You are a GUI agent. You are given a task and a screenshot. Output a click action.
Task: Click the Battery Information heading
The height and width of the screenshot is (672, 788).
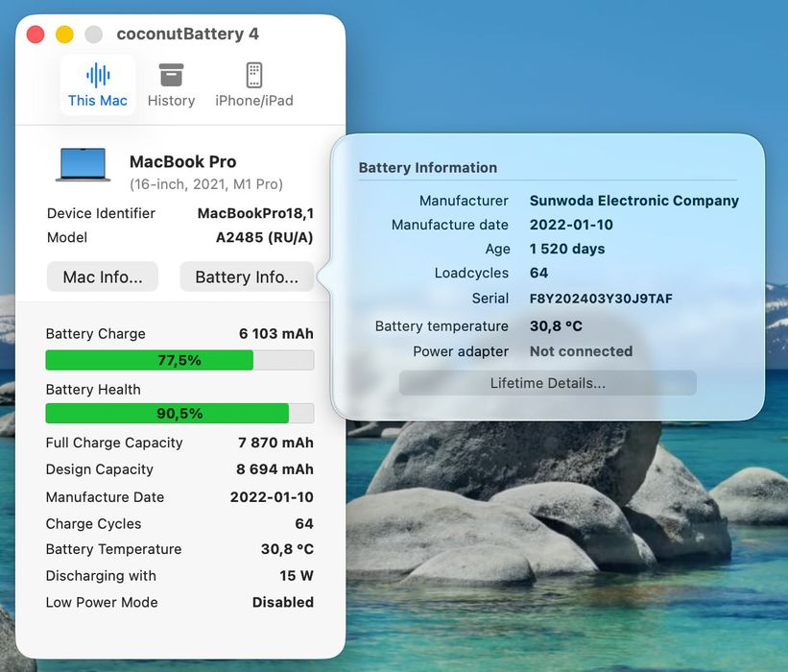coord(428,167)
